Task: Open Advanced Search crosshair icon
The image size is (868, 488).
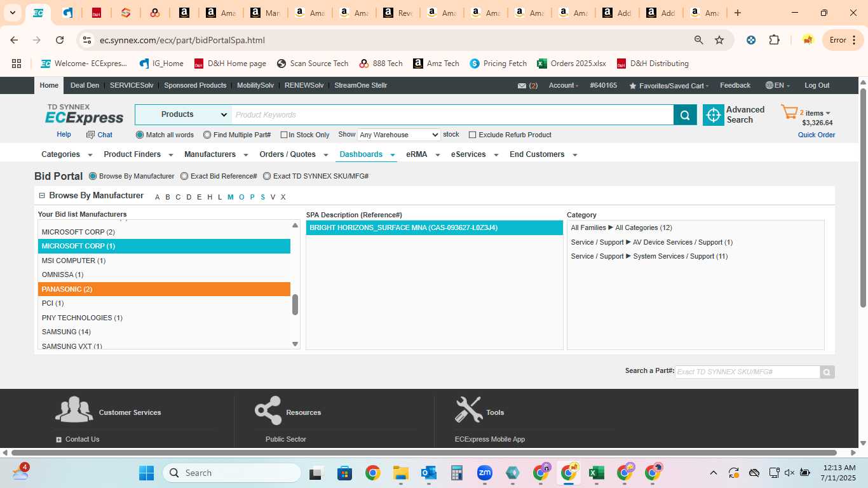Action: click(714, 115)
